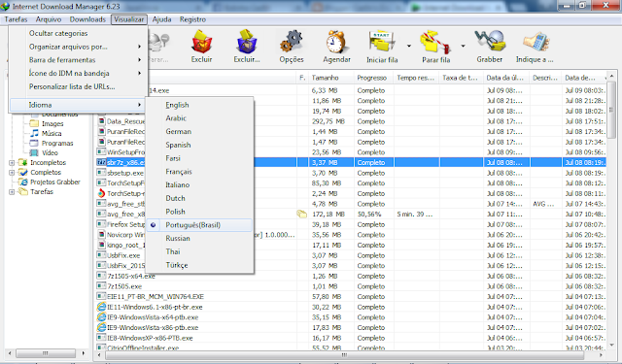Screen dimensions: 622x364
Task: Choose Personalizar lista de URLs...
Action: tap(79, 86)
